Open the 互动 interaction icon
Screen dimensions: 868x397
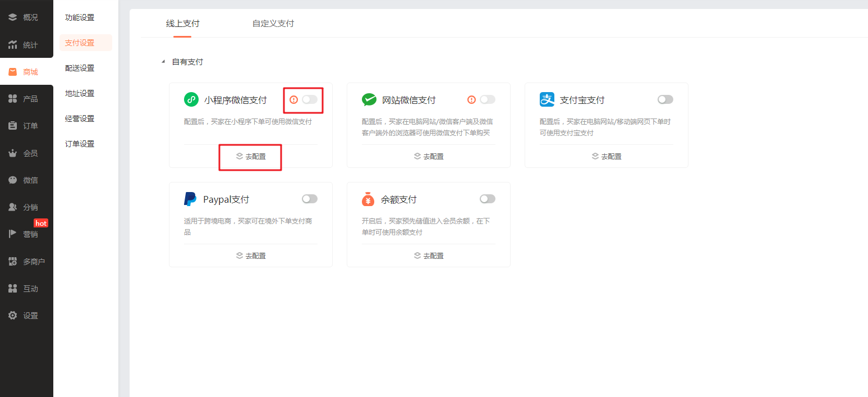pos(12,289)
